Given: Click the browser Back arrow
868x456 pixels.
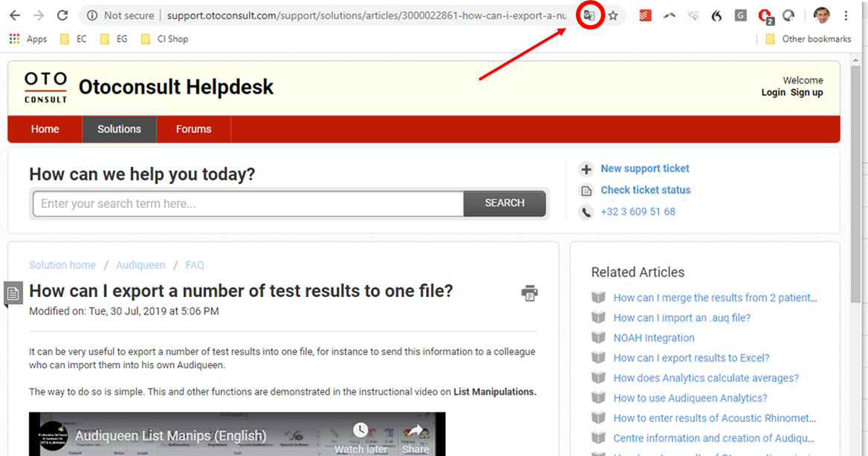Looking at the screenshot, I should coord(15,16).
